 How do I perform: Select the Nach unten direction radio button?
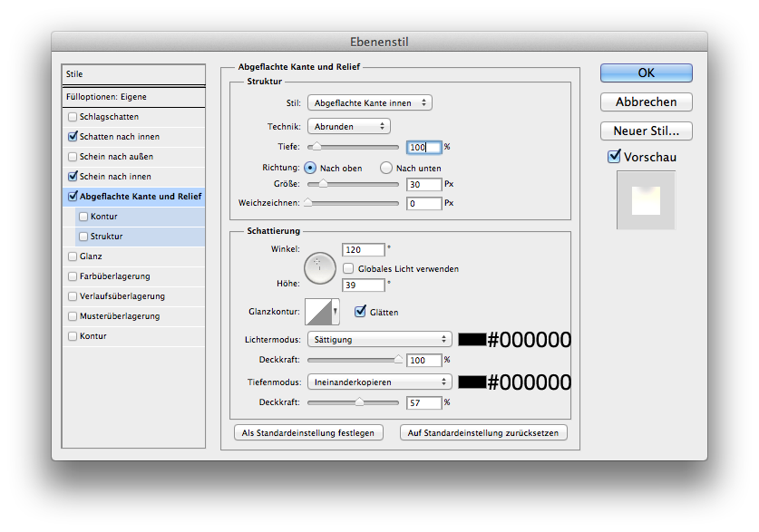[x=386, y=168]
